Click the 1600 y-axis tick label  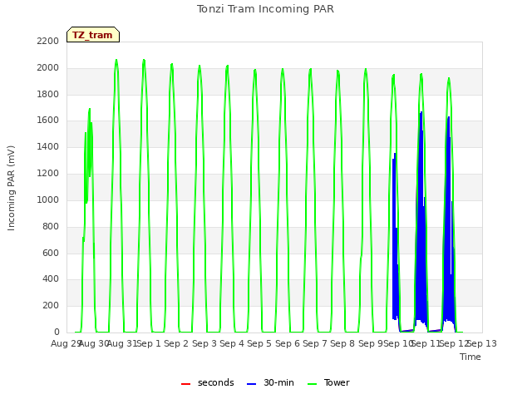pos(48,120)
